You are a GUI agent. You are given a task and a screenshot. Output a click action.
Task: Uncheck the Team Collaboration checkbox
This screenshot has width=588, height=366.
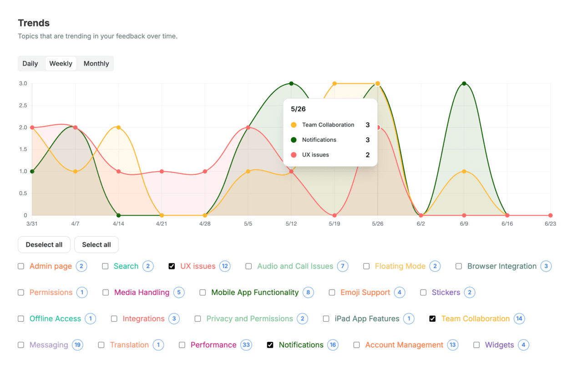coord(432,319)
